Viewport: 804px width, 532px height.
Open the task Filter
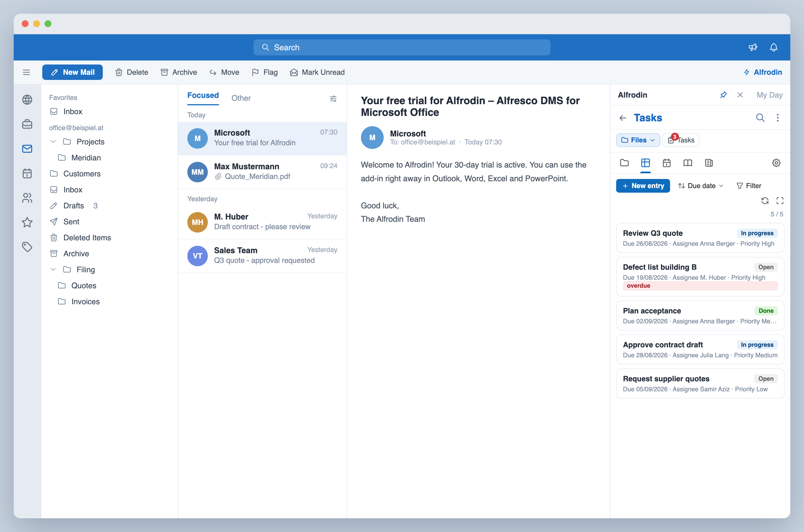[749, 186]
